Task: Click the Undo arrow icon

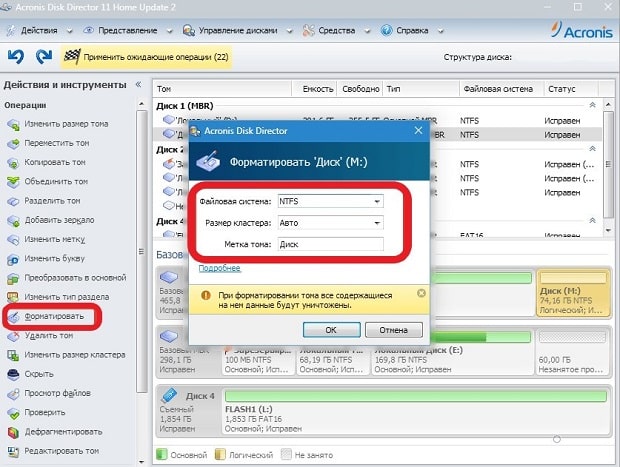Action: [16, 56]
